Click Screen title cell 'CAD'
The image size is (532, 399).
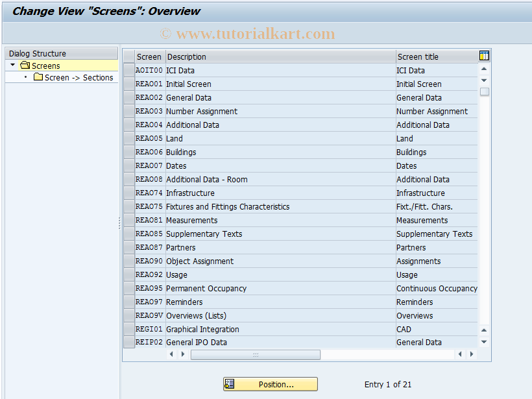pyautogui.click(x=437, y=329)
